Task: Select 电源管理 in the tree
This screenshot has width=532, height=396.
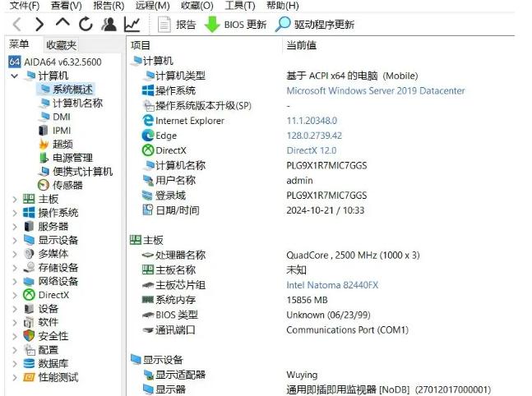Action: tap(66, 158)
